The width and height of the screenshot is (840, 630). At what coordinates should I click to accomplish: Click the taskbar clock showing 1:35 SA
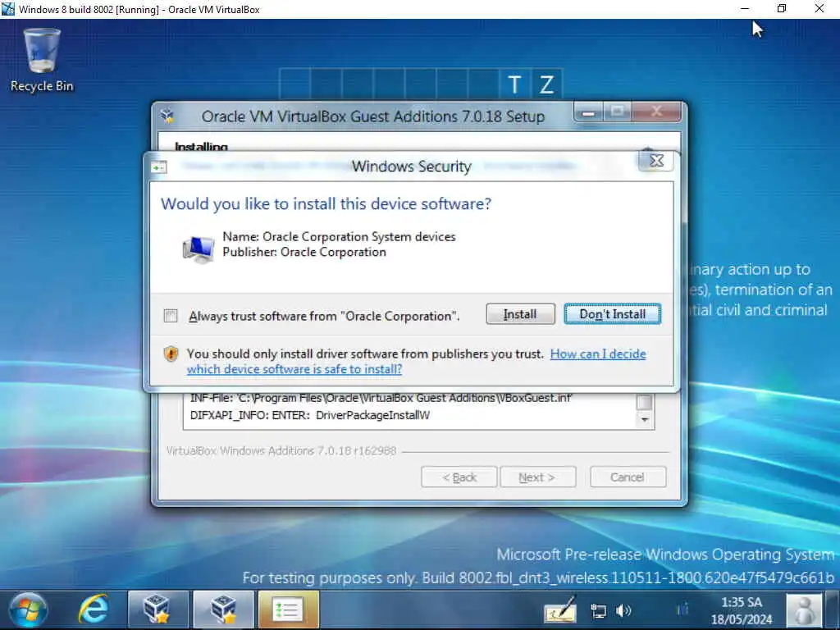pos(742,602)
